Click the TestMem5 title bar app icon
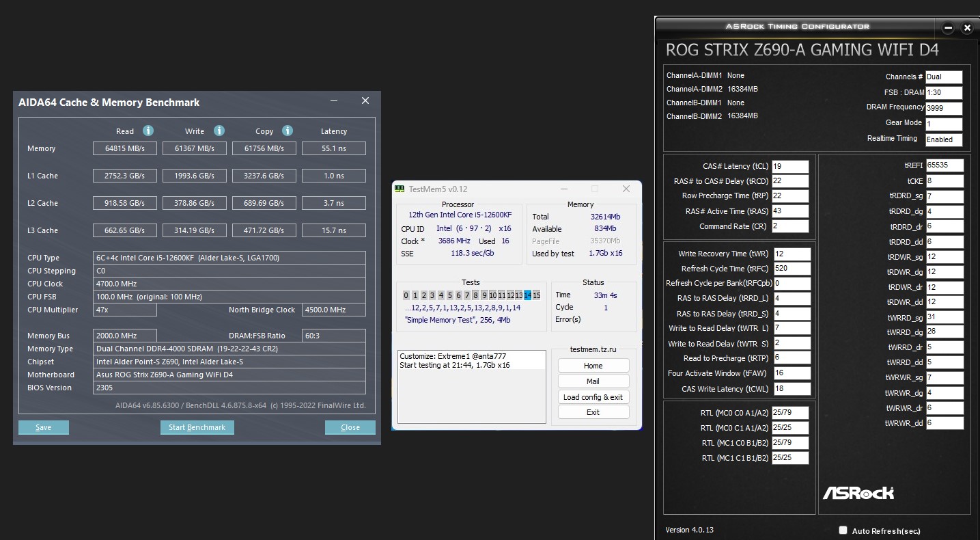 coord(400,189)
